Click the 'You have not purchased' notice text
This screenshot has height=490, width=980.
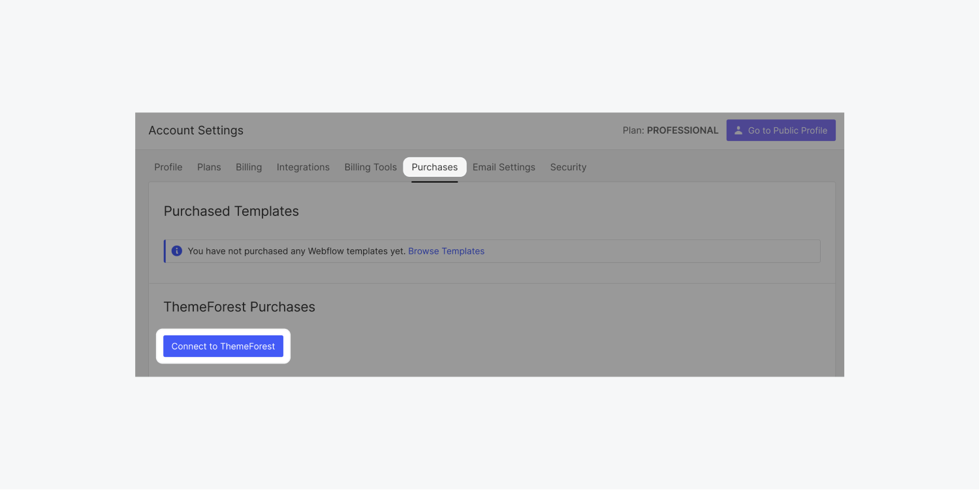[296, 251]
